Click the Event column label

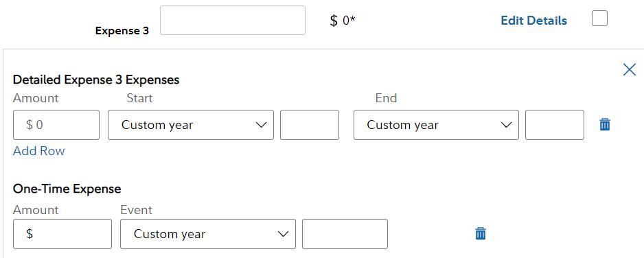tap(137, 210)
